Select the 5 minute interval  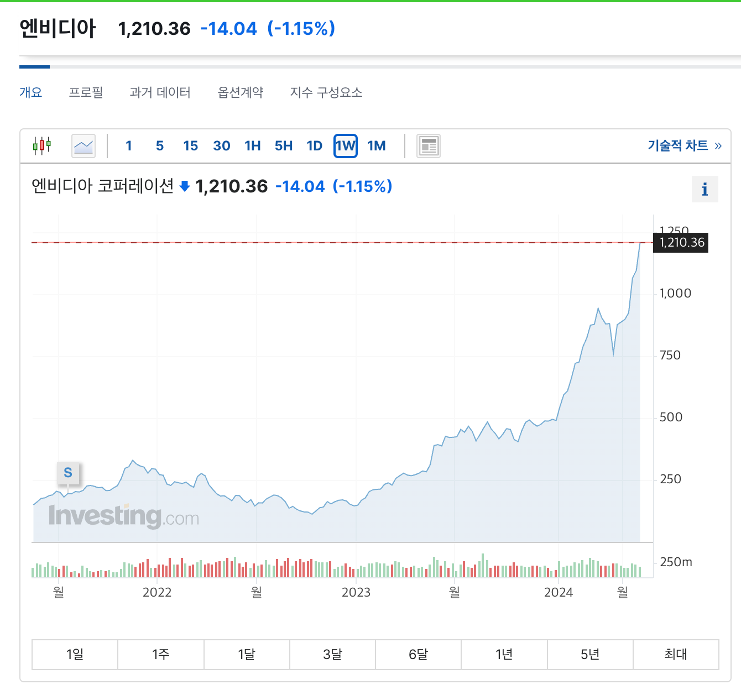pyautogui.click(x=160, y=146)
